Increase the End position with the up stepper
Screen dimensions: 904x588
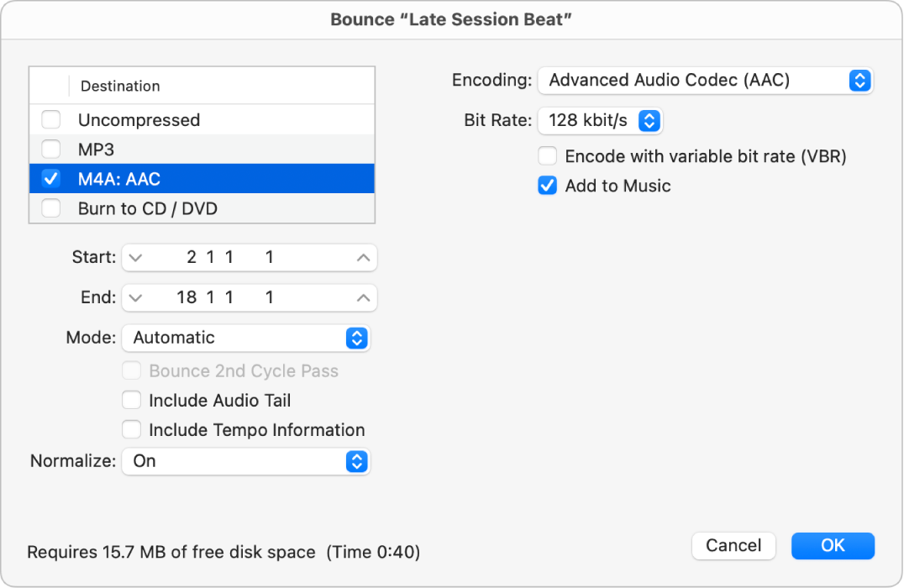[361, 297]
